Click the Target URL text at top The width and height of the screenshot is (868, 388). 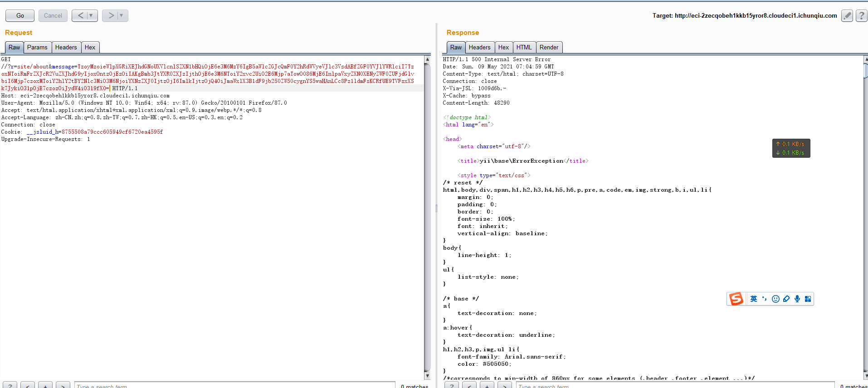point(745,15)
